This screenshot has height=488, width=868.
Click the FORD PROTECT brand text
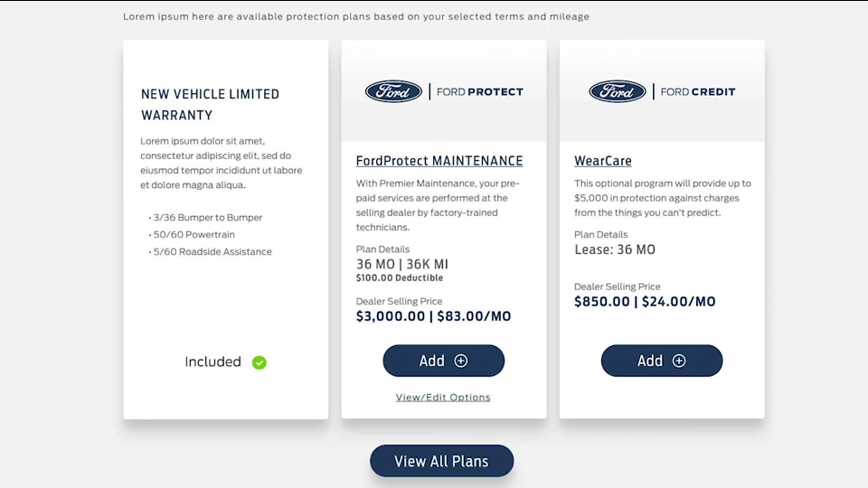pos(480,92)
